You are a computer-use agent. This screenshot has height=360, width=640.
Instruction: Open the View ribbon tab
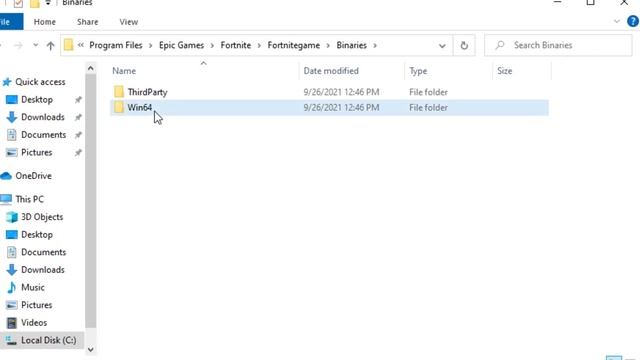point(129,22)
